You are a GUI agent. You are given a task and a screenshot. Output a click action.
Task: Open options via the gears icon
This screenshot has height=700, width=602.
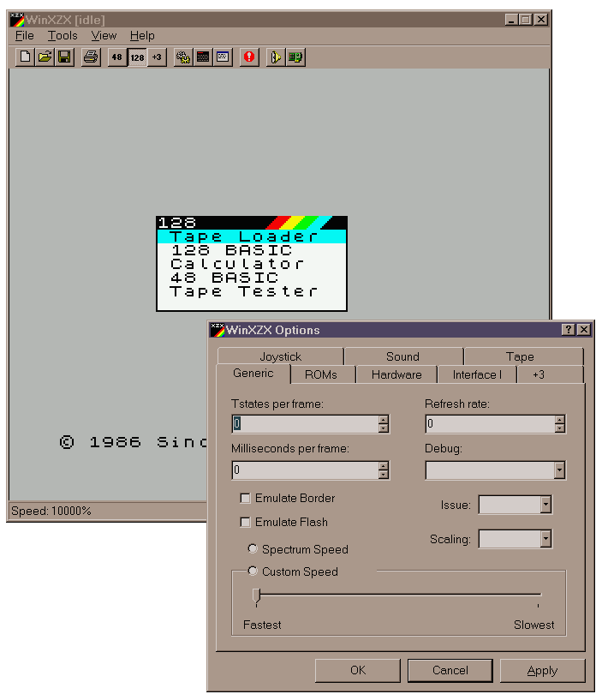183,57
